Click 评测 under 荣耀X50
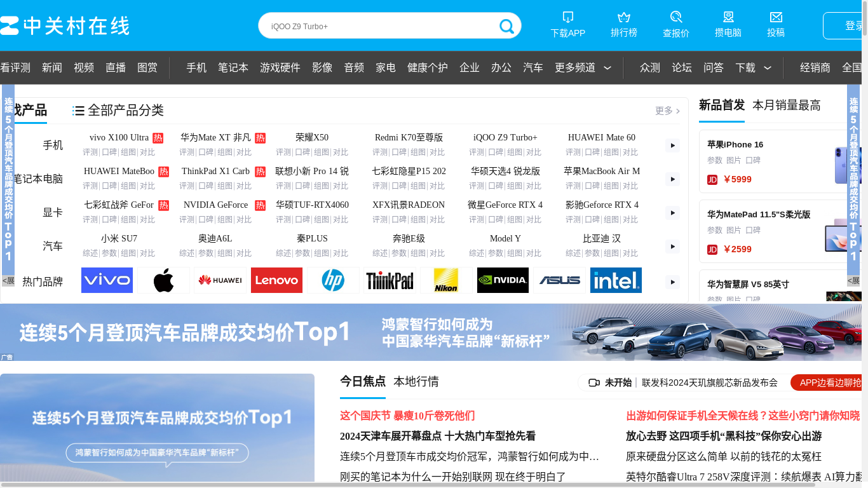This screenshot has height=488, width=868. pyautogui.click(x=283, y=152)
